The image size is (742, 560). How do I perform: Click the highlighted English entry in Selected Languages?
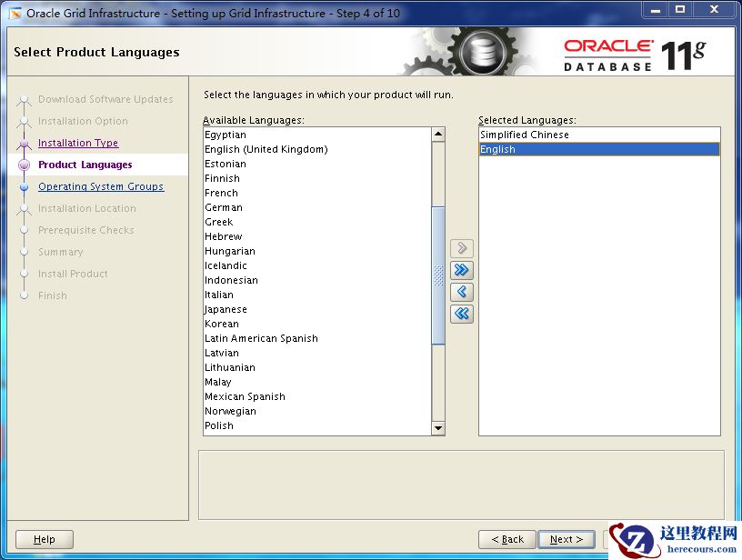(x=599, y=149)
